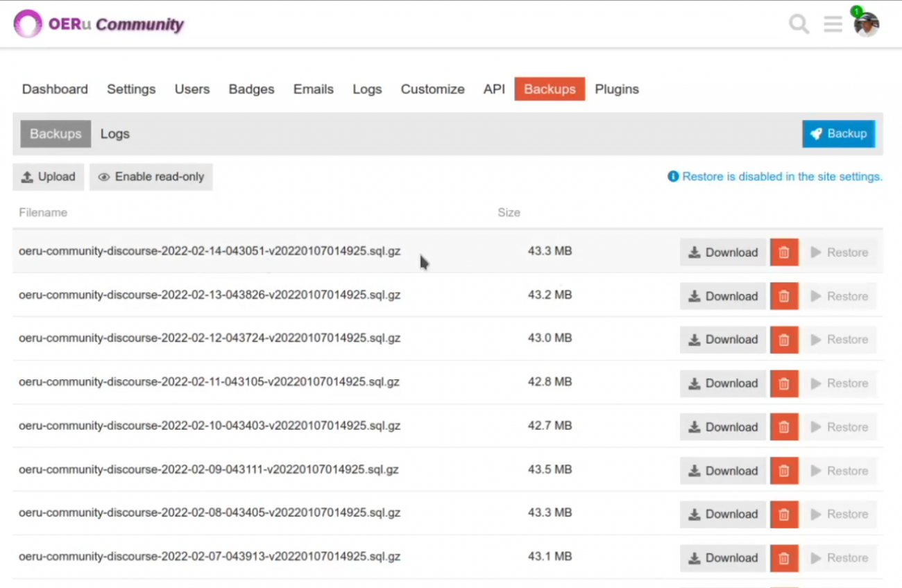Switch to the Emails admin tab
The width and height of the screenshot is (902, 588).
314,89
